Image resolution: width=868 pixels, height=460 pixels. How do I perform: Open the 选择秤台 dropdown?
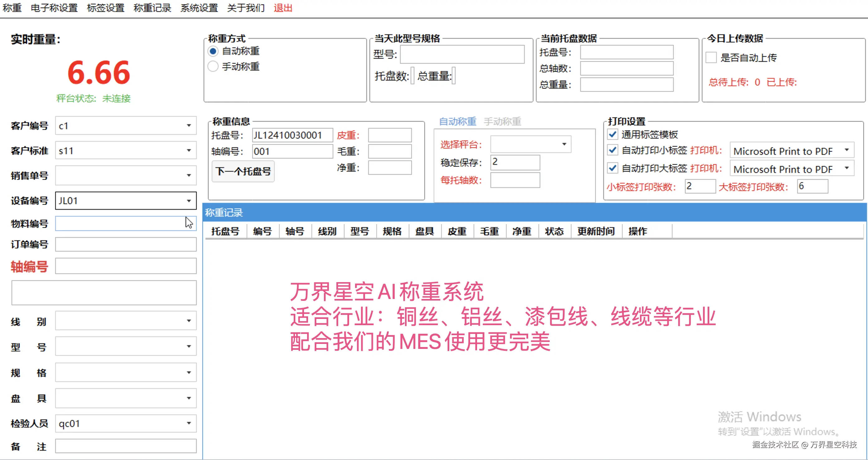coord(564,144)
